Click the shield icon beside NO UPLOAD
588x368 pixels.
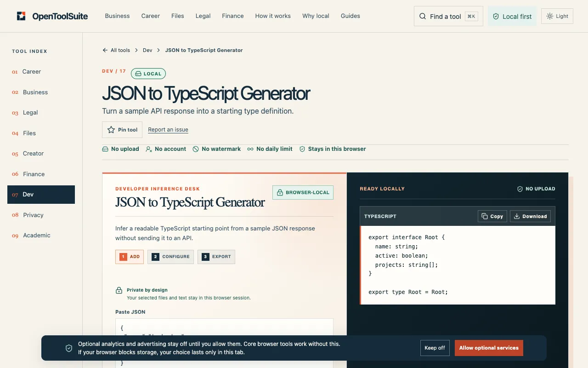[x=520, y=189]
